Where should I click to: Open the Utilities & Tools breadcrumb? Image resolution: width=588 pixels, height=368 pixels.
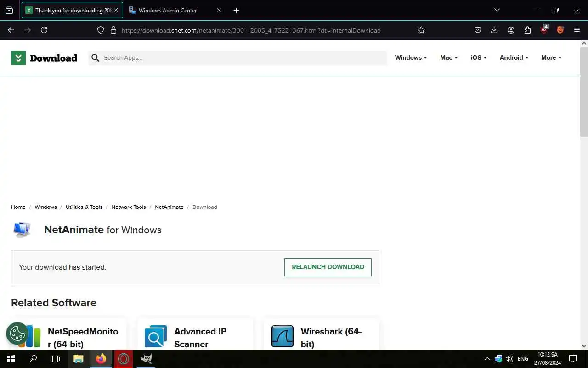[x=84, y=207]
